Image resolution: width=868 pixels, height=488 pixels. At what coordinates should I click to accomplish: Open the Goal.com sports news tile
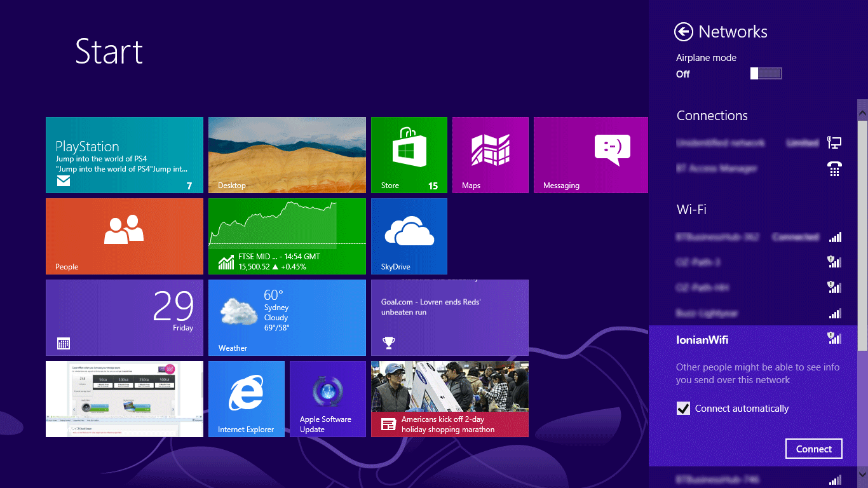click(x=450, y=318)
